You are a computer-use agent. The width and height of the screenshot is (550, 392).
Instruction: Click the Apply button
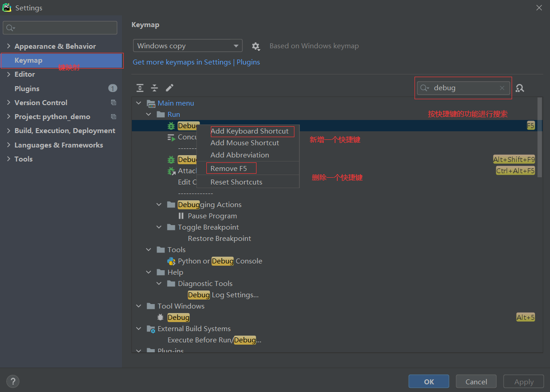524,382
